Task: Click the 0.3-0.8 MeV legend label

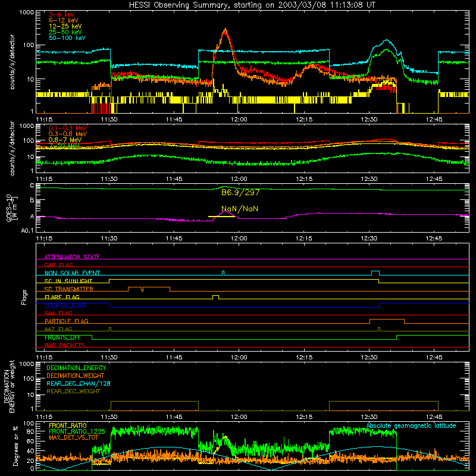Action: click(x=68, y=134)
